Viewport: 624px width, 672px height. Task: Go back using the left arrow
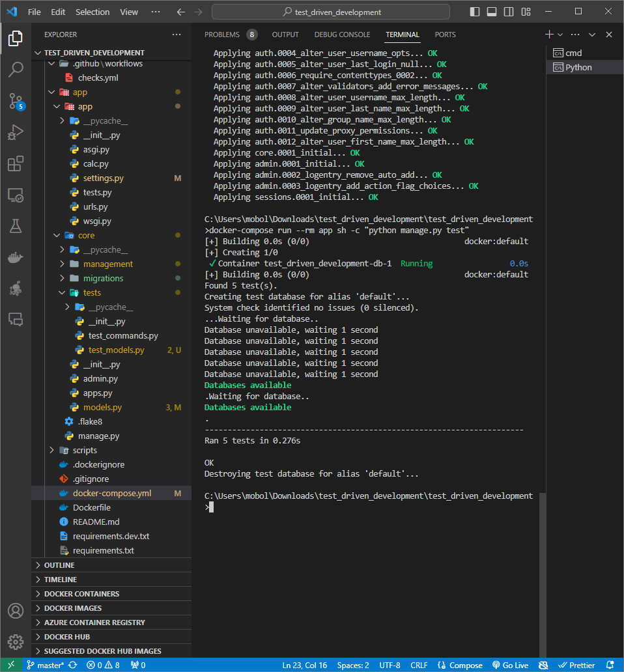click(181, 12)
